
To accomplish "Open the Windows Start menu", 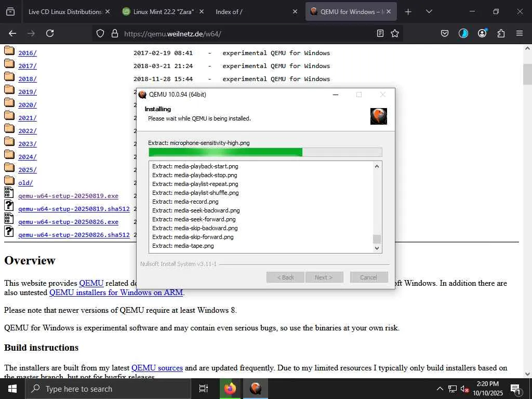I will [12, 389].
